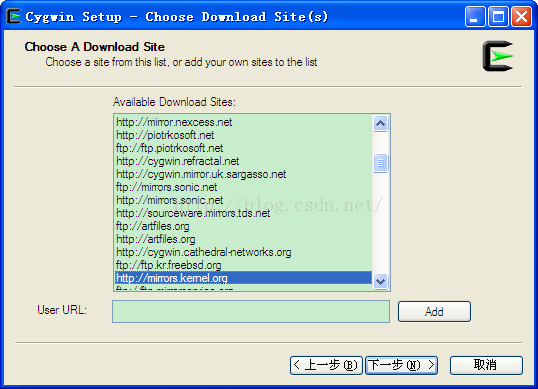Select ftp://mirrors.sonic.net

pos(244,187)
